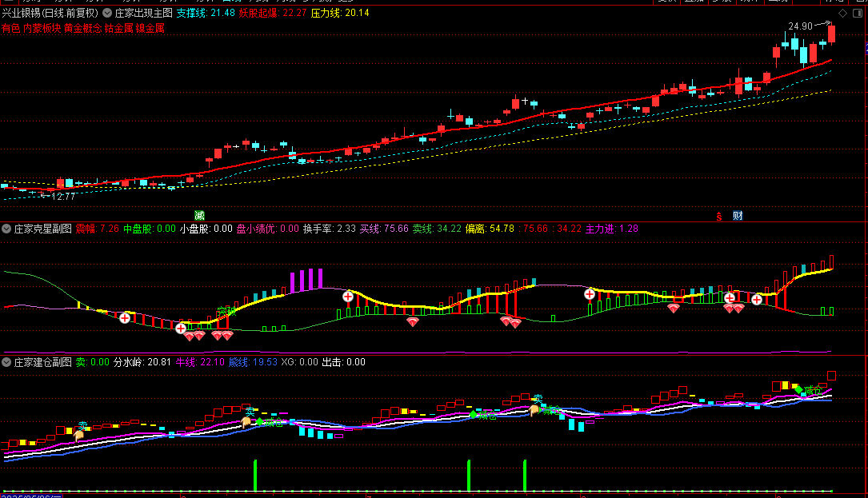
Task: Click the 卖: 0.00 readout in 庄家建仓副图
Action: tap(93, 362)
